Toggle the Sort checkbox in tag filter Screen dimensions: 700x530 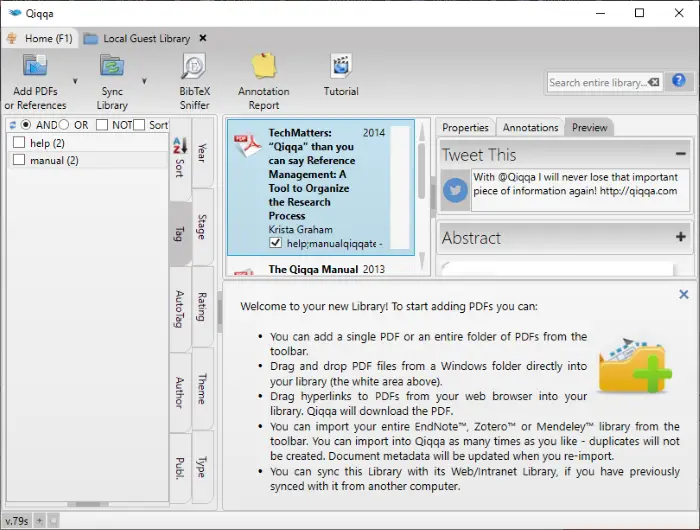(139, 125)
